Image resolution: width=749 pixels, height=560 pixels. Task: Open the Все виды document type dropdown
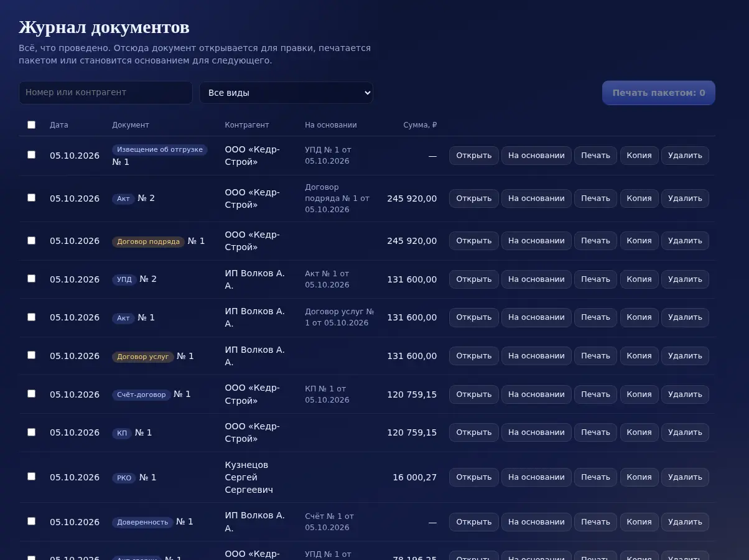(286, 93)
